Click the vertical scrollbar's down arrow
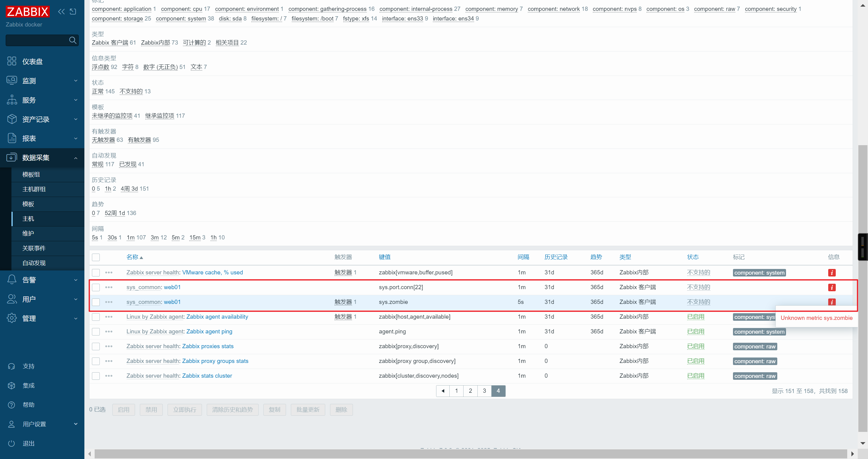Viewport: 868px width, 459px height. pos(863,444)
